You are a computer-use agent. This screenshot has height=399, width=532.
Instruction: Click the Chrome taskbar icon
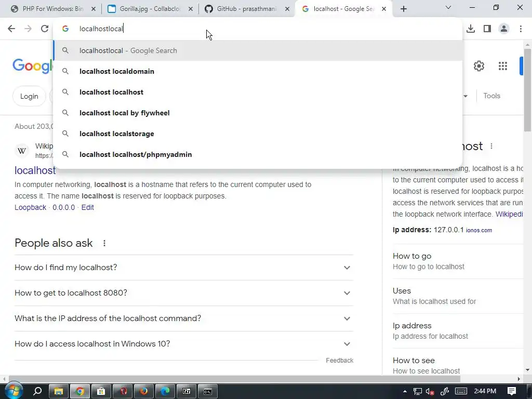point(79,391)
